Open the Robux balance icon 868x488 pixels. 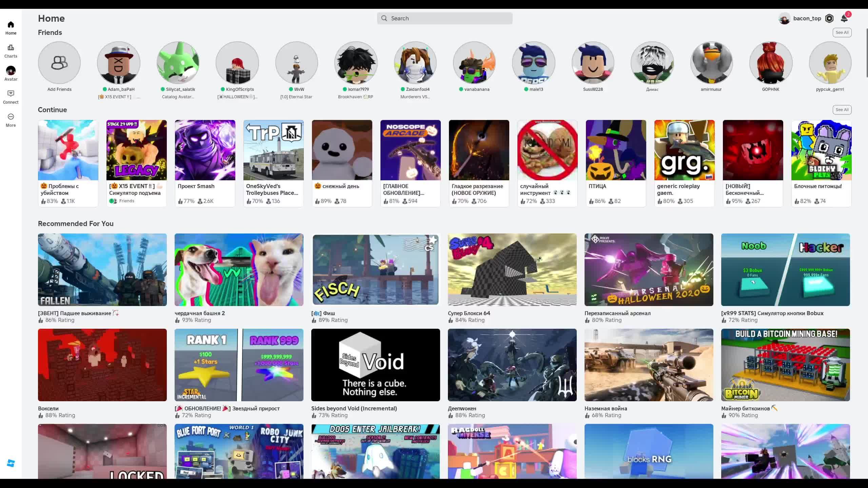point(829,18)
